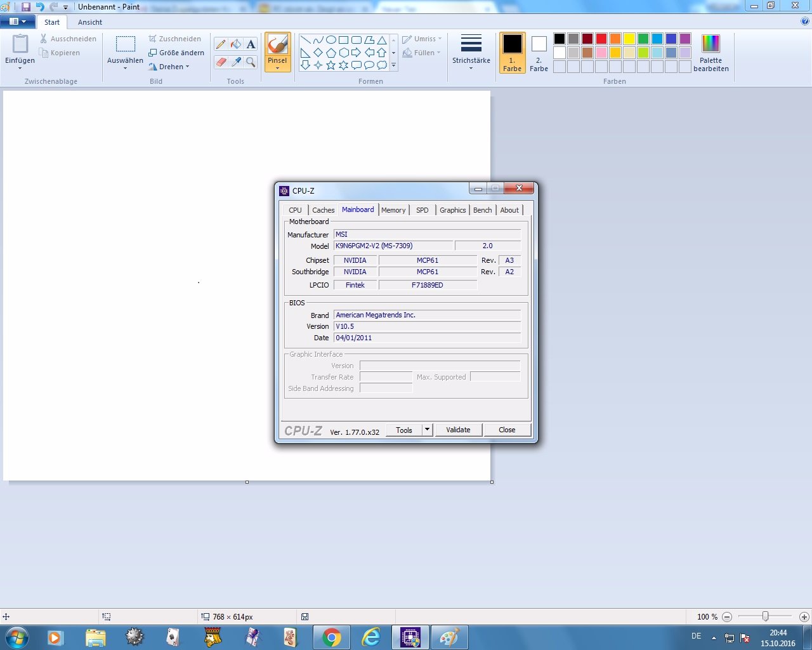Open the Graphics tab in CPU-Z
The width and height of the screenshot is (812, 650).
453,210
